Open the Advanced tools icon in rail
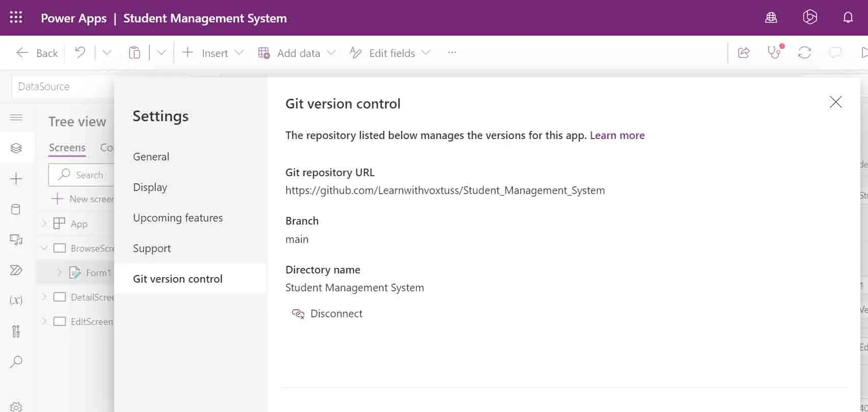The width and height of the screenshot is (868, 412). click(16, 331)
